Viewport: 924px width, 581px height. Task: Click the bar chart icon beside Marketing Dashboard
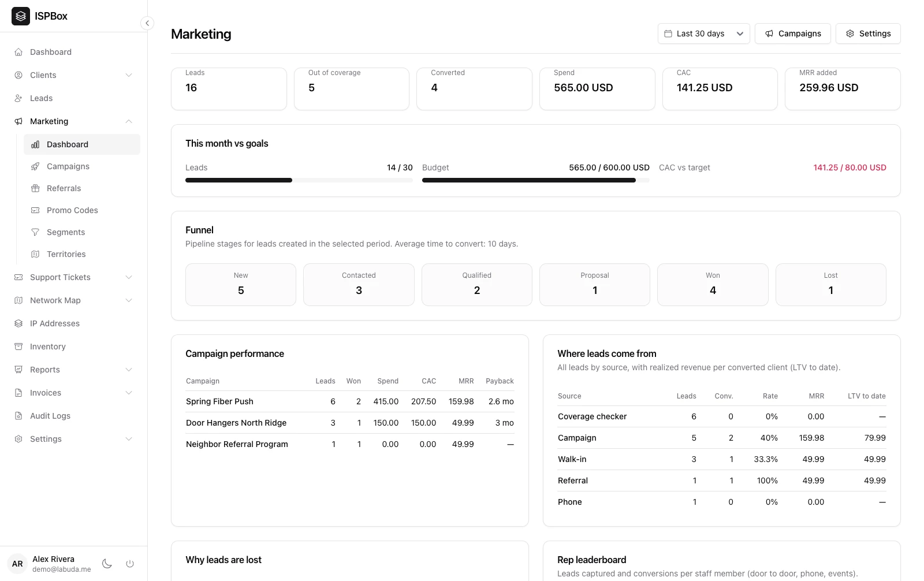35,144
